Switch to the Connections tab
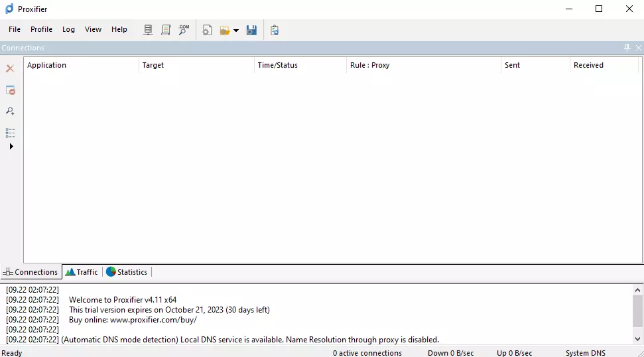The width and height of the screenshot is (644, 357). 31,272
